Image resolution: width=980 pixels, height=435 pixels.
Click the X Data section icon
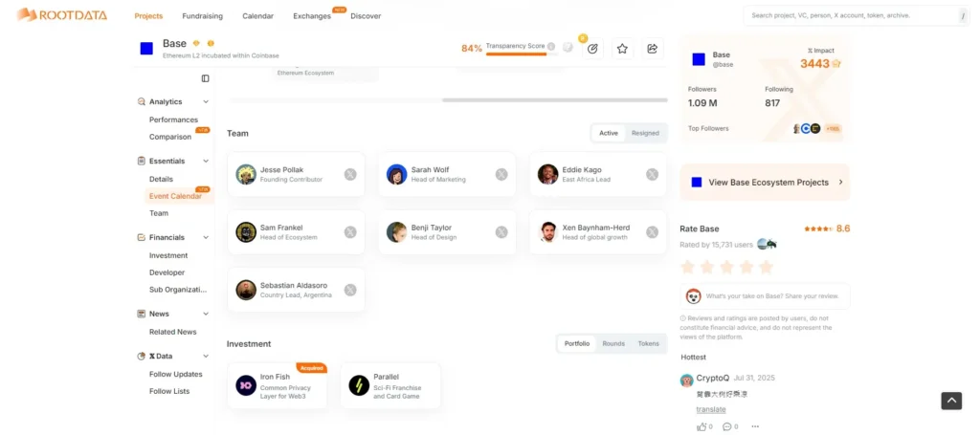pos(142,357)
